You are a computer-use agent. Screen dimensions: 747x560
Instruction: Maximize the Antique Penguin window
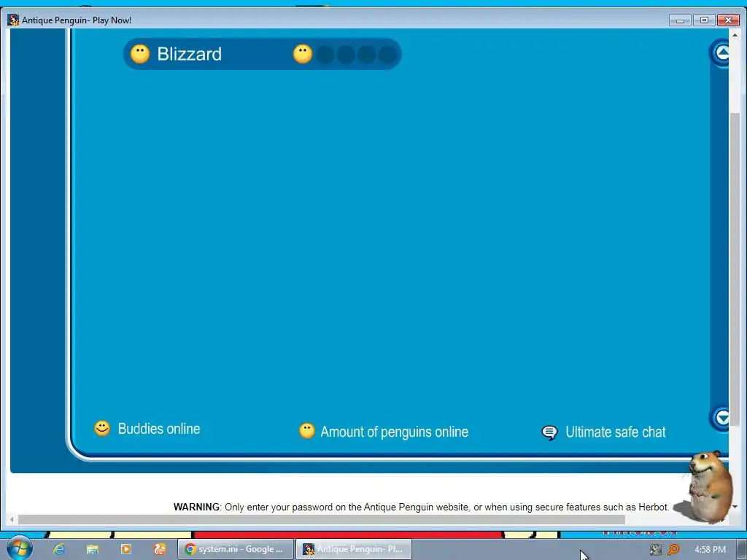704,20
